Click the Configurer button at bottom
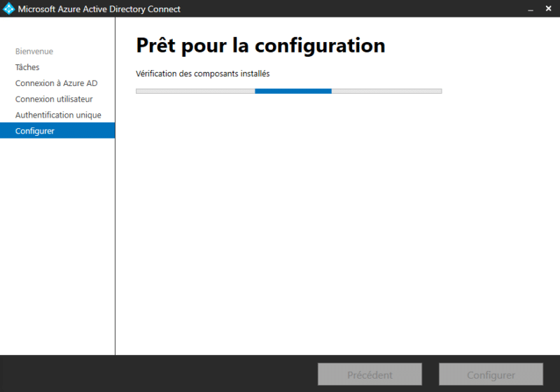The image size is (560, 392). (491, 374)
